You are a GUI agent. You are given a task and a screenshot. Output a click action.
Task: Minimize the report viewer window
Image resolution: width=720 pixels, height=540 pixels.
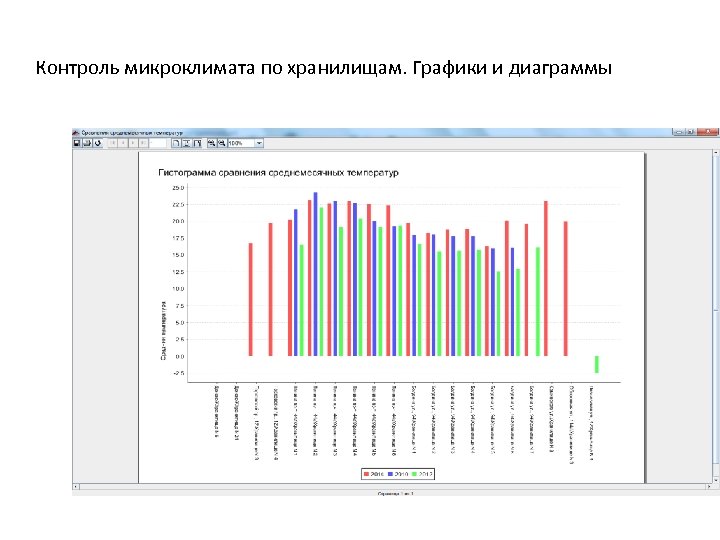click(x=679, y=132)
